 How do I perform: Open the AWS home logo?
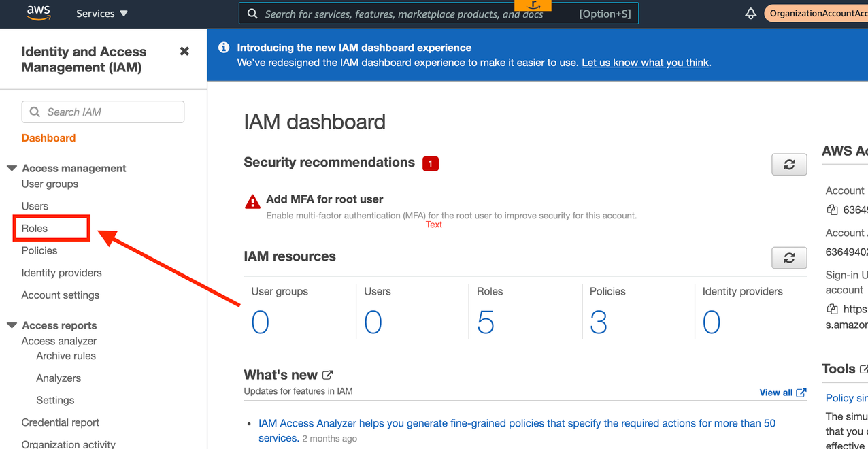click(x=38, y=13)
